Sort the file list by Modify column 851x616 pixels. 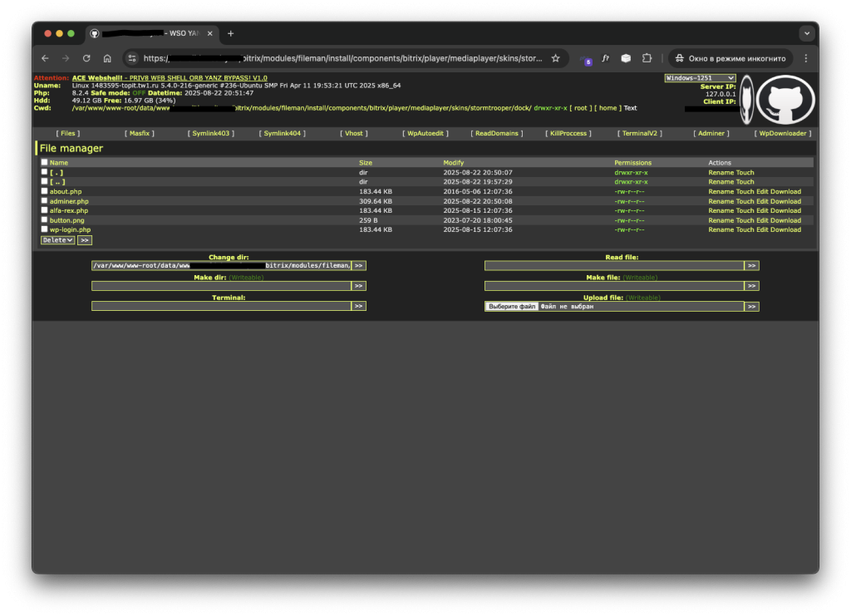[x=453, y=163]
